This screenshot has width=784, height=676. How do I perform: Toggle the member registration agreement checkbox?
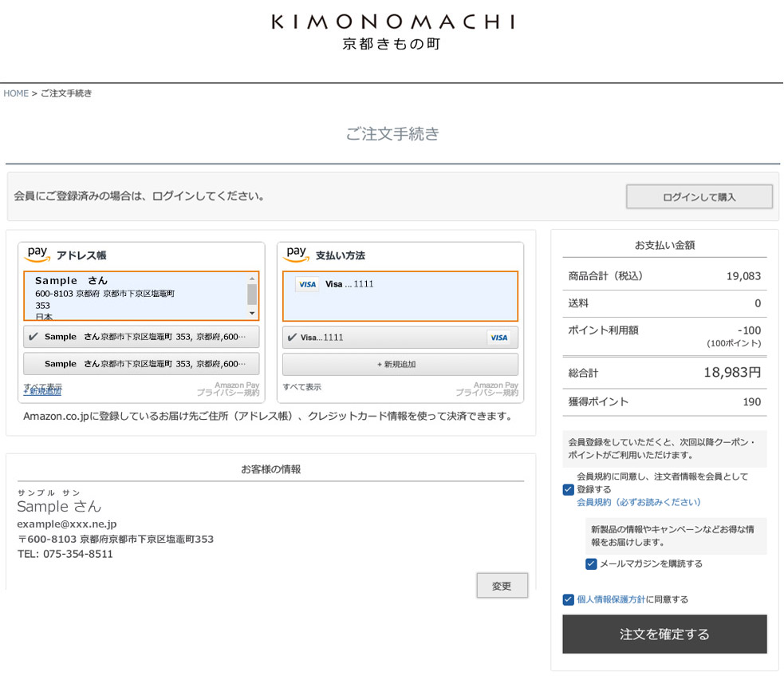tap(569, 489)
